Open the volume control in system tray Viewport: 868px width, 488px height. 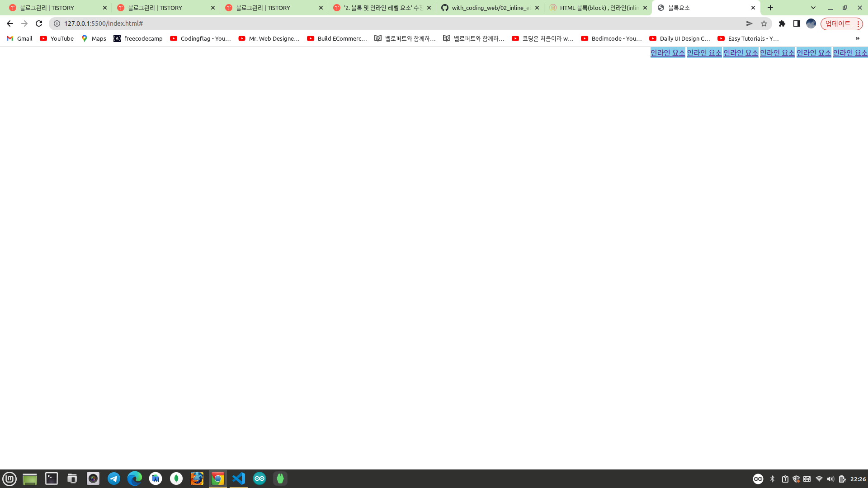pos(830,479)
